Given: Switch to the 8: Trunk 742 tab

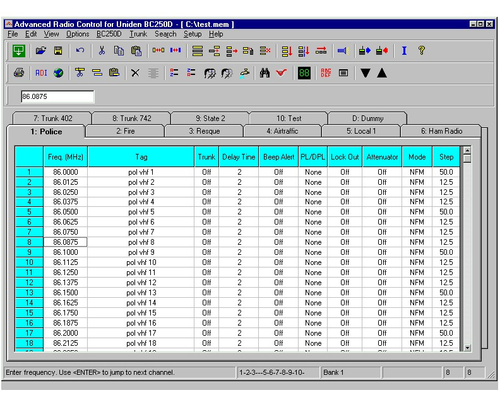Looking at the screenshot, I should click(132, 118).
